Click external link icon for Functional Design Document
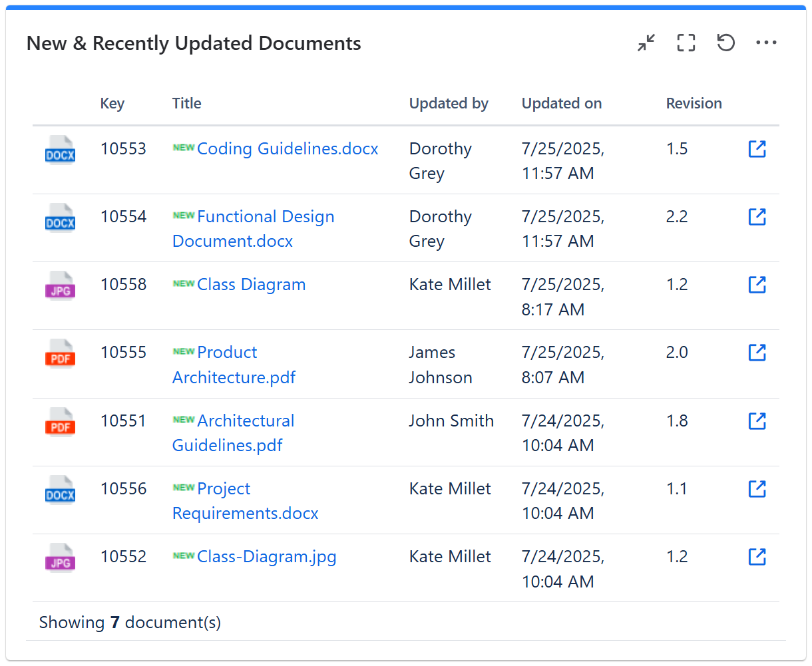The width and height of the screenshot is (812, 666). (757, 217)
